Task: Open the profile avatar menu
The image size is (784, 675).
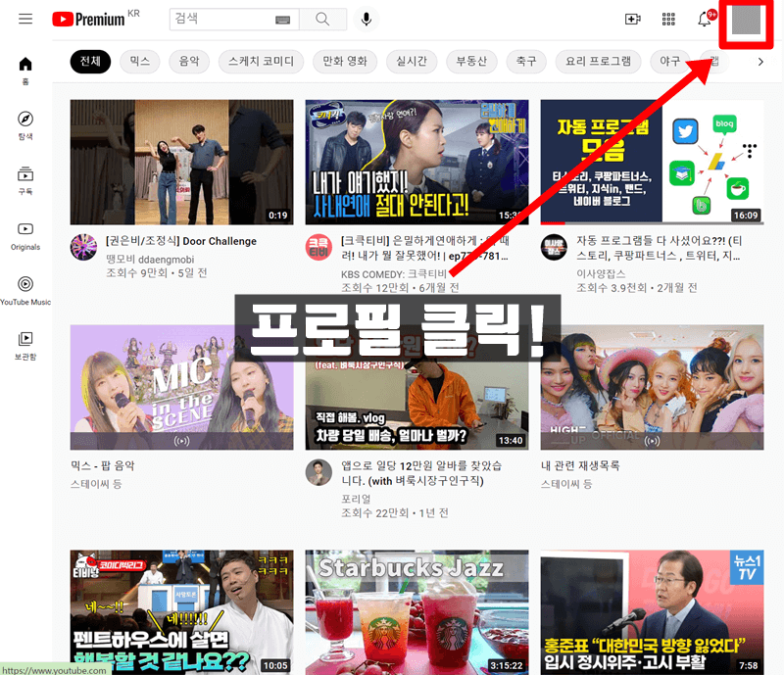Action: 746,20
